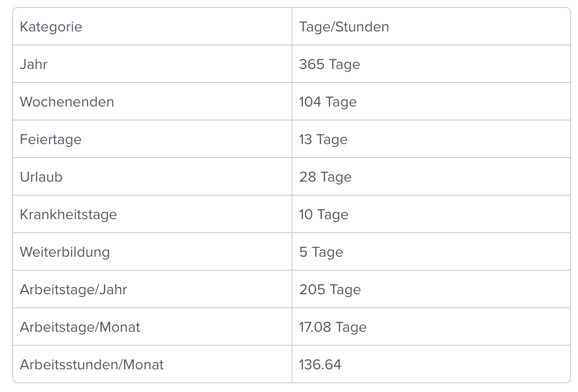
Task: Select the Feiertage cell
Action: 51,139
